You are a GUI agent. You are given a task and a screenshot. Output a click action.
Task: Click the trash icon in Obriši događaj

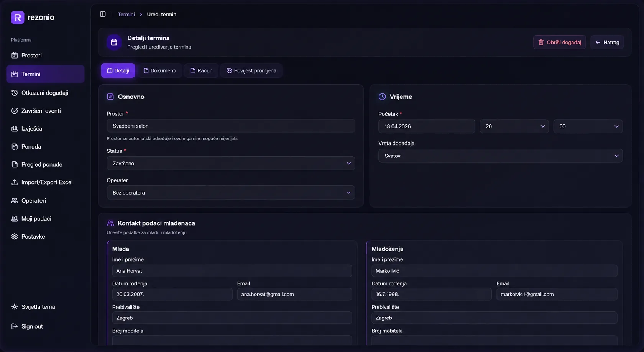coord(541,42)
